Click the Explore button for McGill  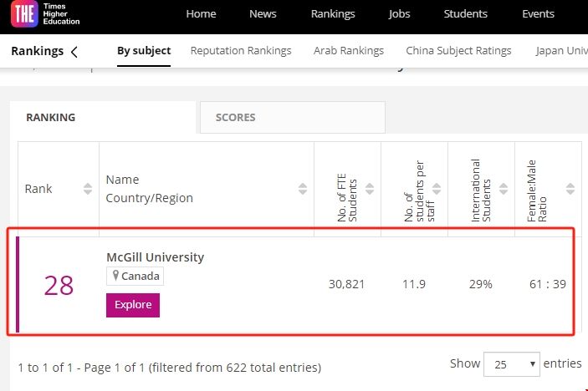point(133,305)
